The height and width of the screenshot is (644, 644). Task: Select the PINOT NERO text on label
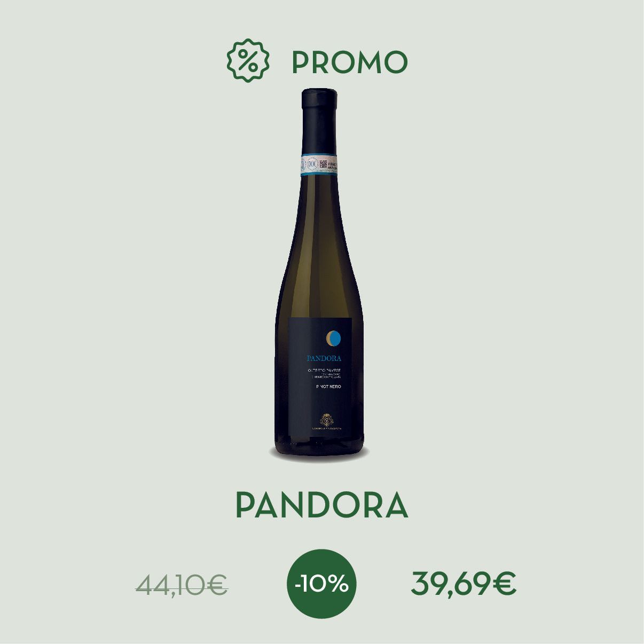(x=328, y=386)
